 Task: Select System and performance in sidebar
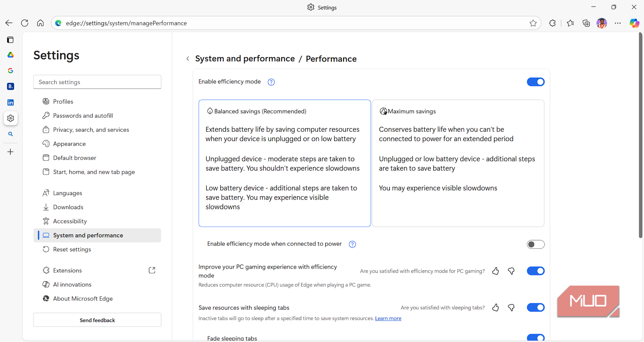[97, 235]
